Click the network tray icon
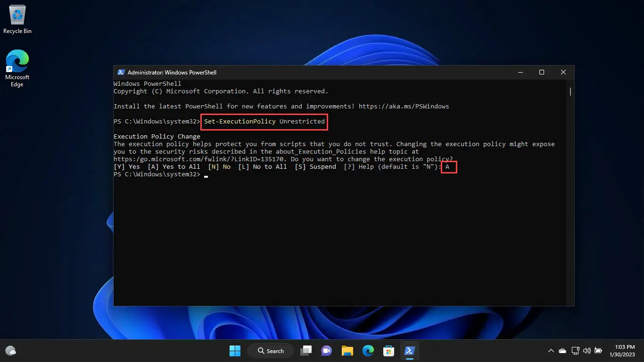 coord(575,351)
